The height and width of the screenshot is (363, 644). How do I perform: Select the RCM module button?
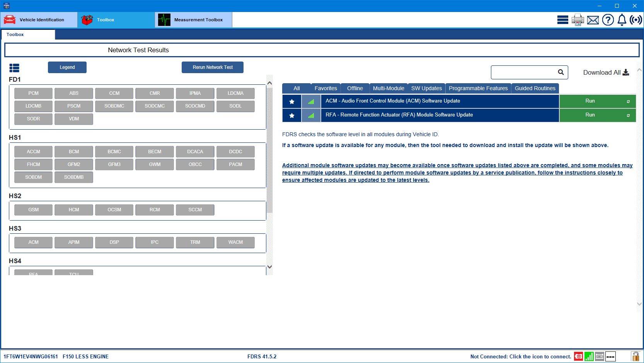tap(155, 210)
